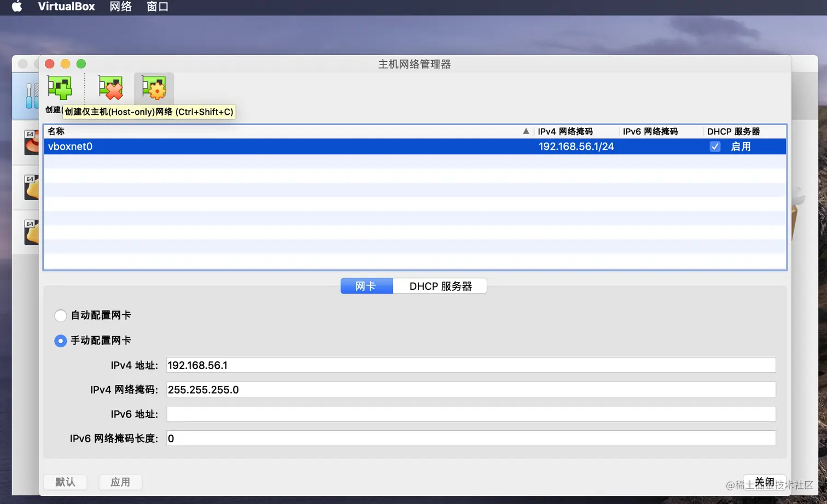827x504 pixels.
Task: Select the vboxnet0 network row
Action: [415, 146]
